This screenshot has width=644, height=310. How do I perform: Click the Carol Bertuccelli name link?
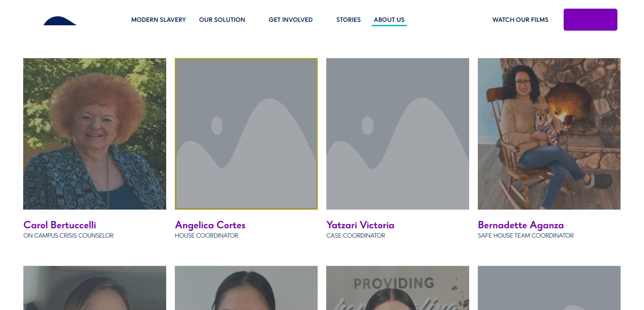point(60,225)
